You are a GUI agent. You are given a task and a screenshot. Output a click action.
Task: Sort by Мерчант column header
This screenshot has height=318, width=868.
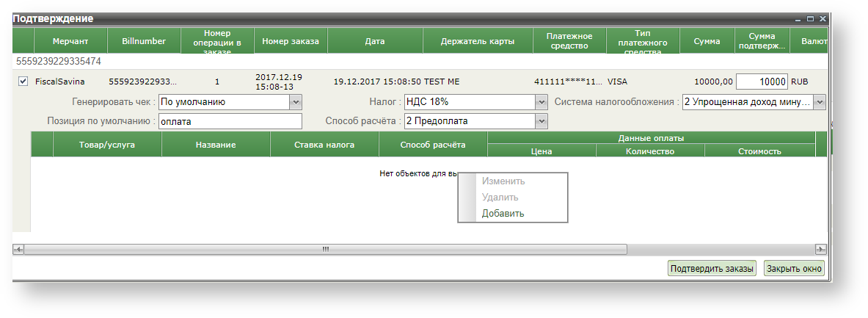point(70,41)
